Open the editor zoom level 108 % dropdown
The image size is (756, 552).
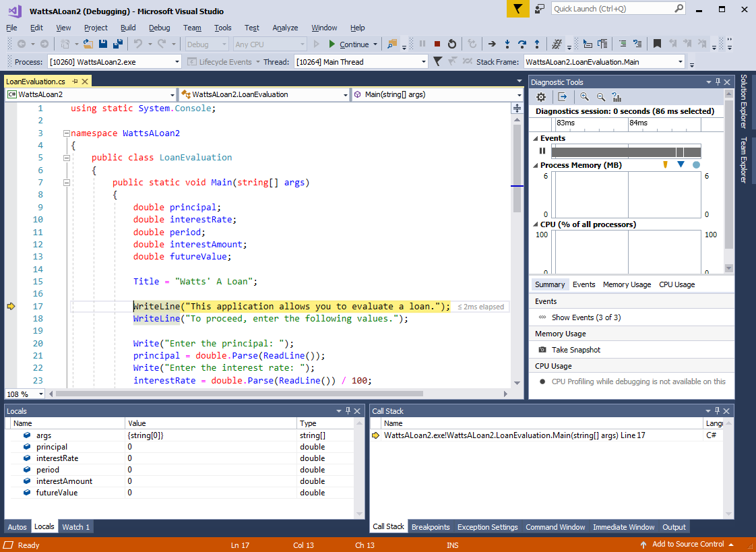pyautogui.click(x=24, y=394)
